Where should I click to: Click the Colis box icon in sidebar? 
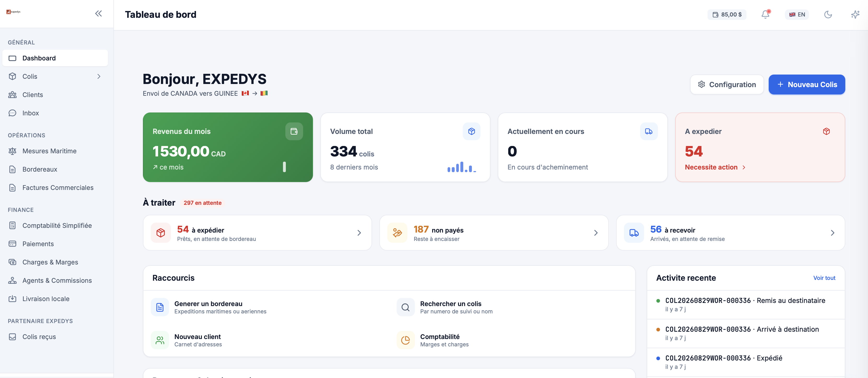pos(13,77)
